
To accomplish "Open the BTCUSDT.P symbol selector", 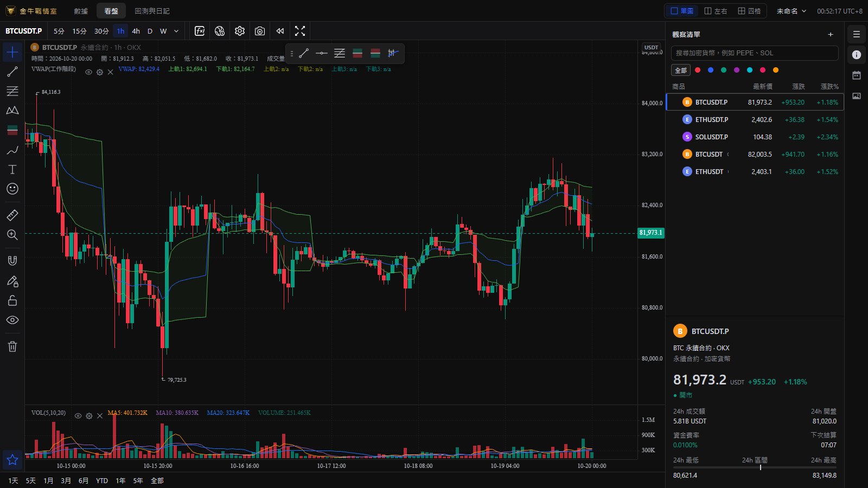I will tap(24, 31).
